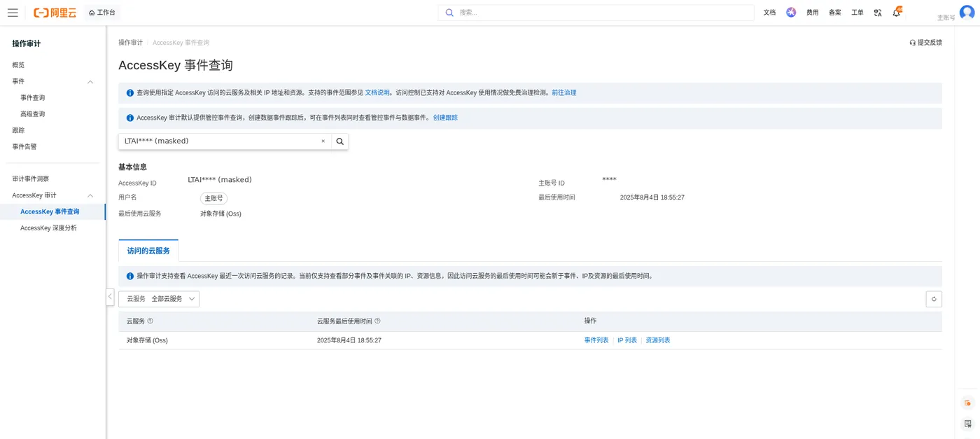The width and height of the screenshot is (980, 439).
Task: Click the gray receipt icon in right toolbar
Action: pyautogui.click(x=967, y=424)
